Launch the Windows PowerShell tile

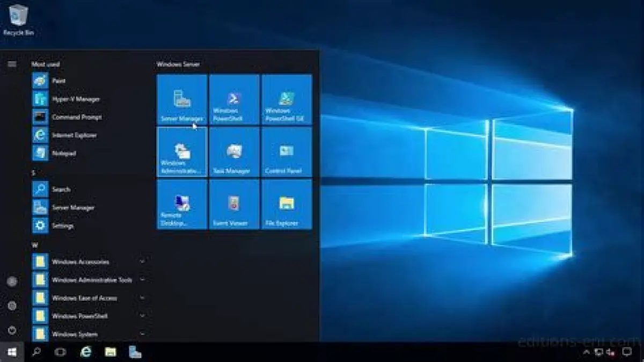pos(234,100)
